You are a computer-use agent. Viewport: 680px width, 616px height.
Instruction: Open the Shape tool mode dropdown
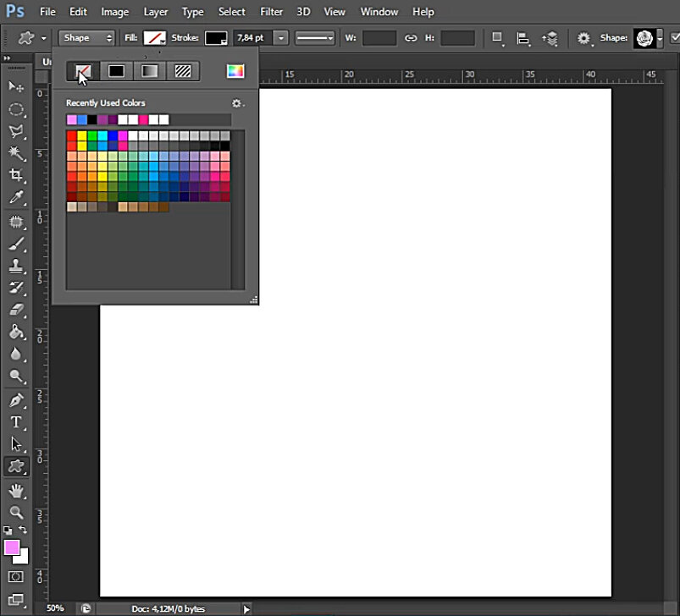pos(86,38)
